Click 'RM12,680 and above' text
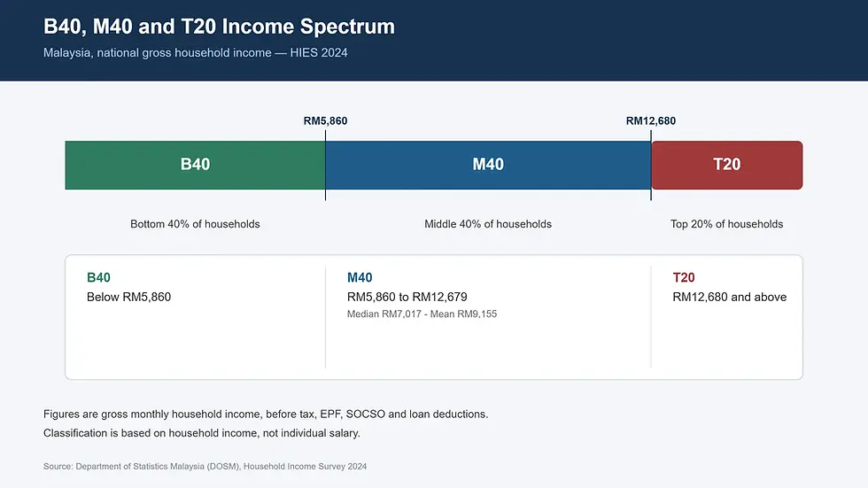Viewport: 868px width, 488px height. (730, 297)
